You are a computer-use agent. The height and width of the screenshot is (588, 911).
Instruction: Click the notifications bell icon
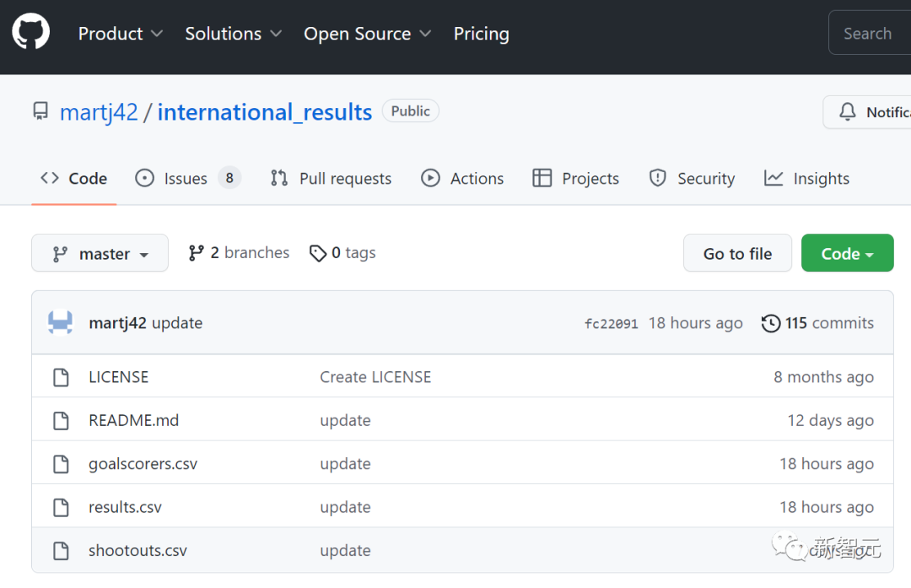pos(847,112)
